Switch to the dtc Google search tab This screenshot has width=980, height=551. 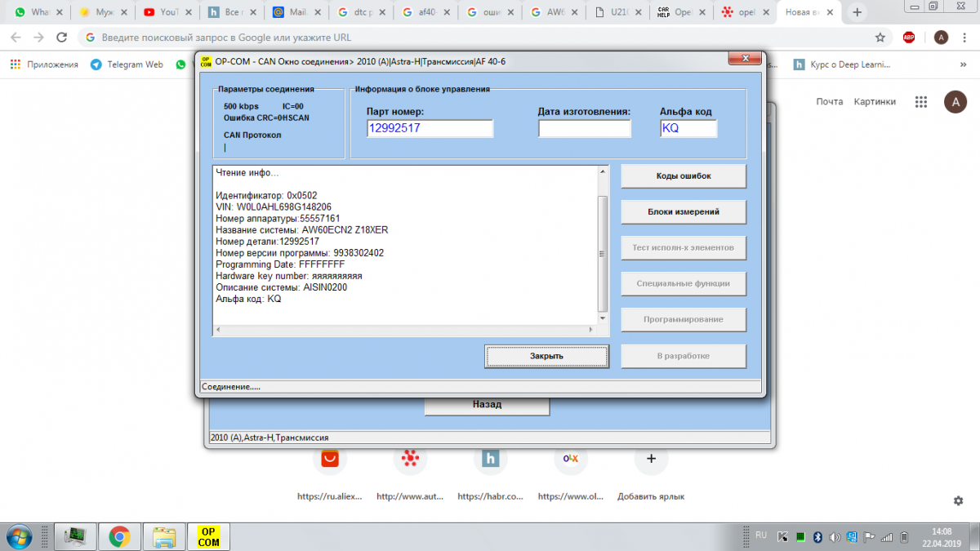(x=360, y=12)
